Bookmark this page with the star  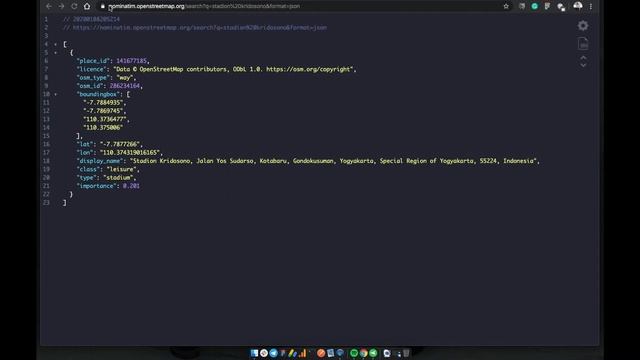click(x=506, y=6)
